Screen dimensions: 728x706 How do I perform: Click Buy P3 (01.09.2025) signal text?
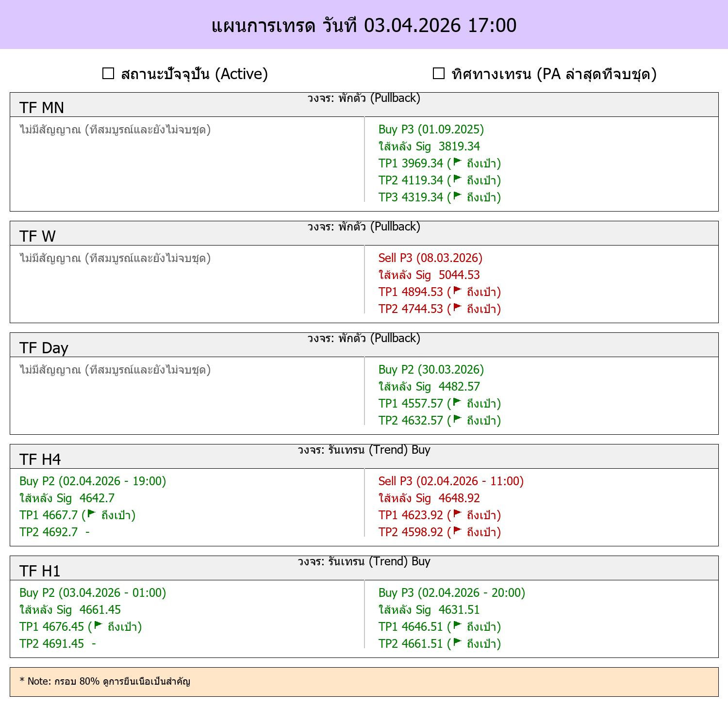[431, 129]
